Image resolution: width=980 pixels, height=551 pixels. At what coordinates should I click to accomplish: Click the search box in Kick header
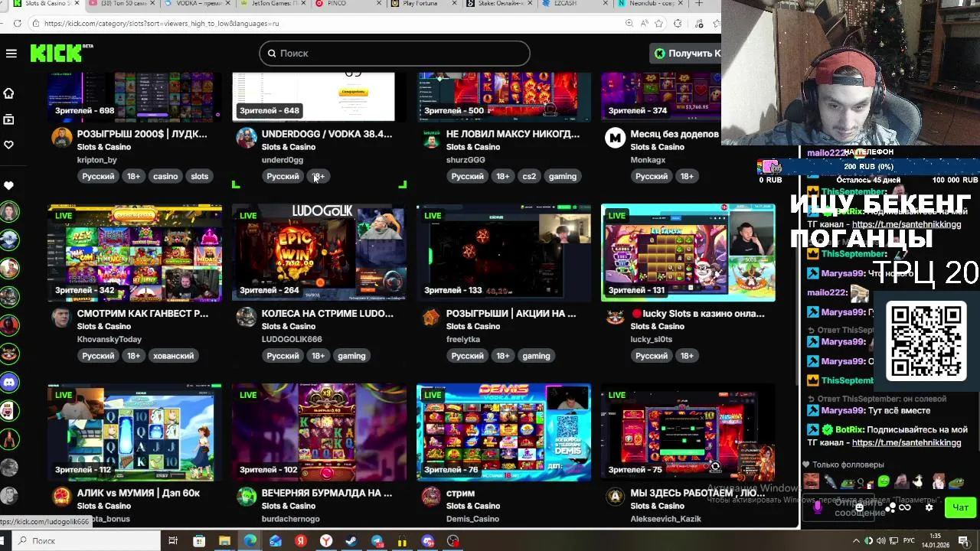click(x=394, y=53)
